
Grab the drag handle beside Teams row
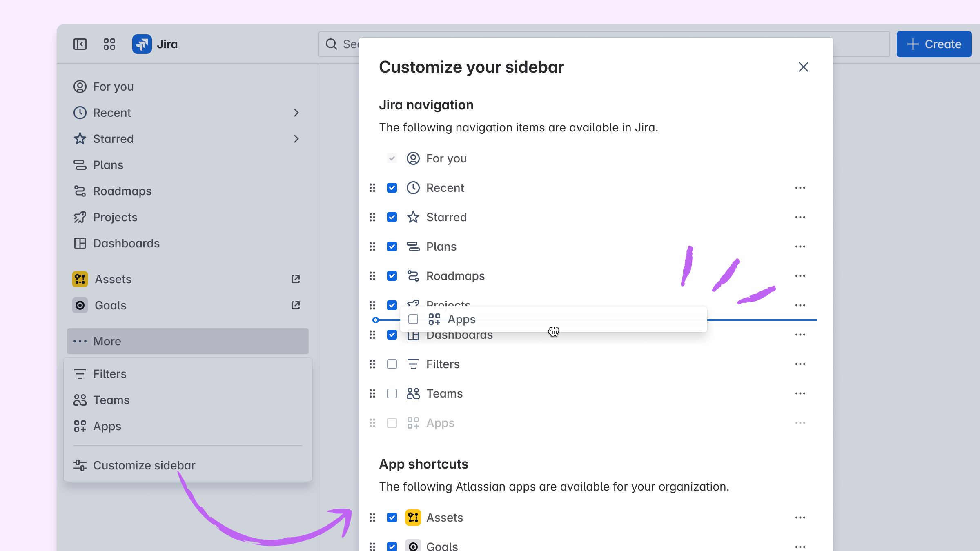(372, 393)
